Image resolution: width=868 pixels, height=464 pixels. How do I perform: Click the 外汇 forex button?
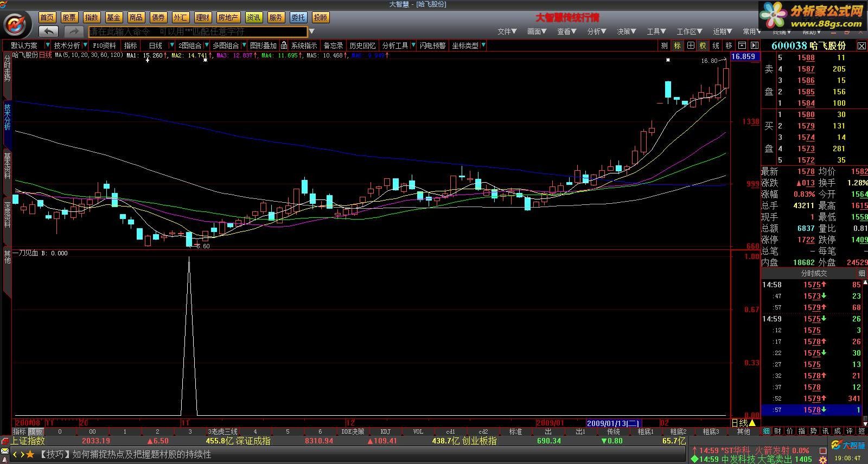click(x=181, y=17)
